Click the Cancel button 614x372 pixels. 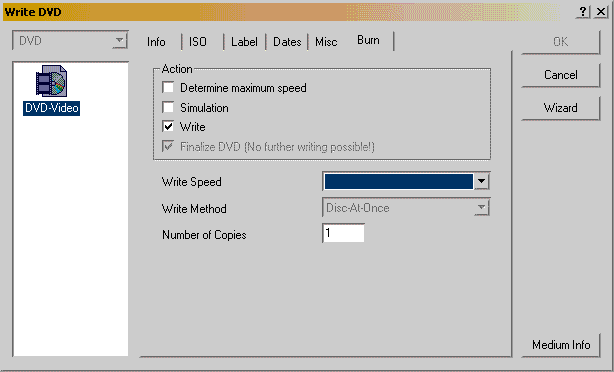560,75
